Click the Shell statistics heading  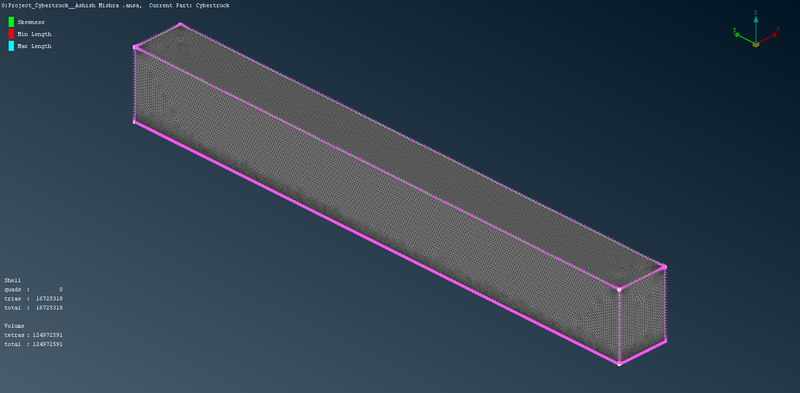point(12,280)
